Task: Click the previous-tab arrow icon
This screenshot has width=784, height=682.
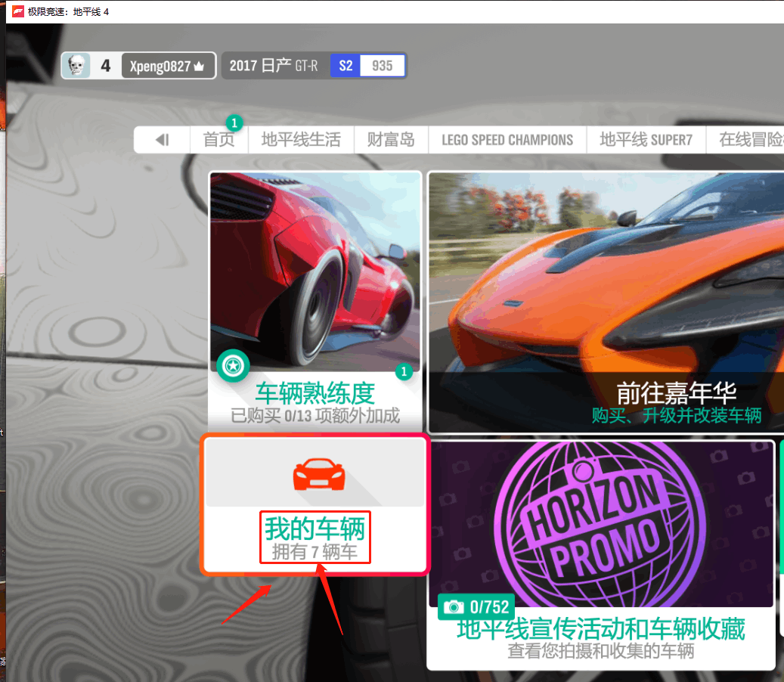Action: 162,139
